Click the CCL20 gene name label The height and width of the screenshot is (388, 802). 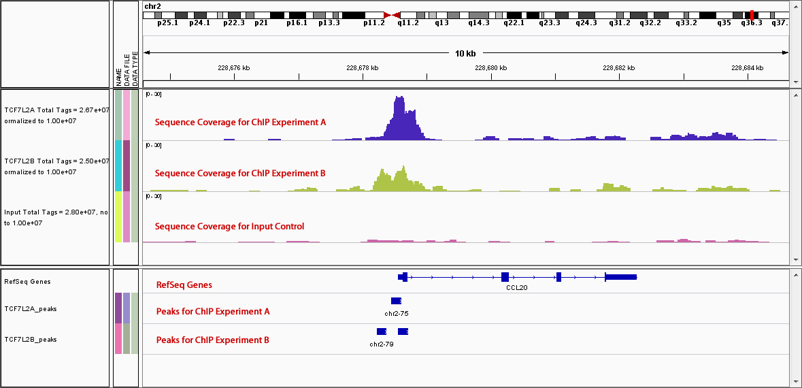[x=517, y=288]
